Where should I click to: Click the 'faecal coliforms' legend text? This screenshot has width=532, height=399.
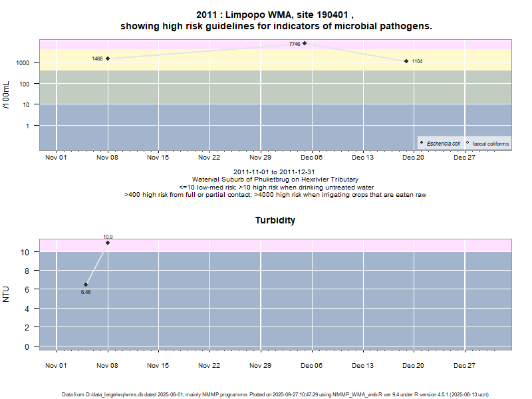pyautogui.click(x=491, y=144)
